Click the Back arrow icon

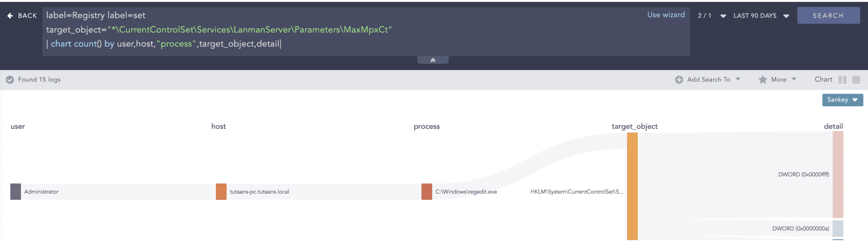[10, 16]
